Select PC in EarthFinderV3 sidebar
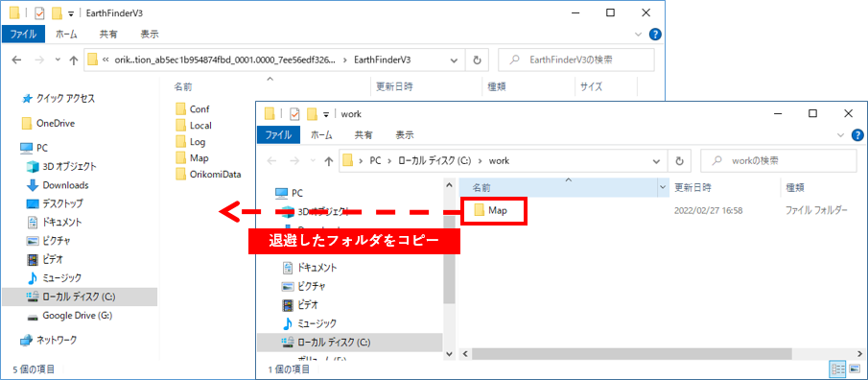Screen dimensions: 868x380 point(35,148)
